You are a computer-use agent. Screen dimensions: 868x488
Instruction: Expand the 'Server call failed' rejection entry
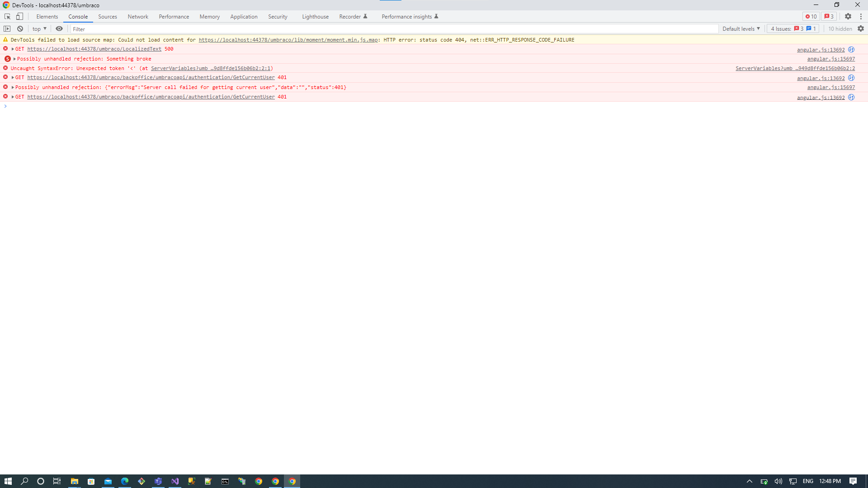[13, 87]
